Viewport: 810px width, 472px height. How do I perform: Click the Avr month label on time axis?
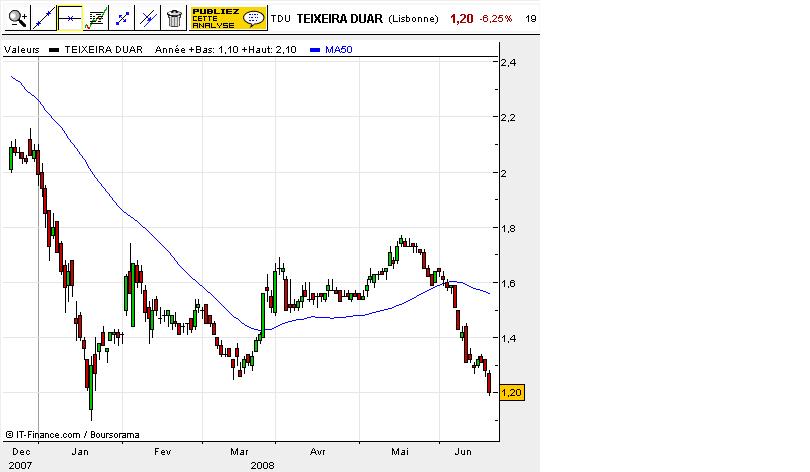pos(318,451)
